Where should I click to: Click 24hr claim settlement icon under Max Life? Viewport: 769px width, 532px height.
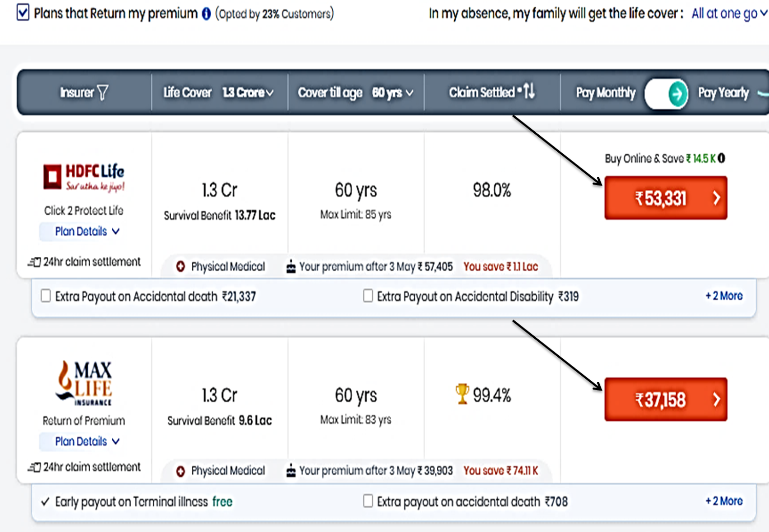[34, 467]
